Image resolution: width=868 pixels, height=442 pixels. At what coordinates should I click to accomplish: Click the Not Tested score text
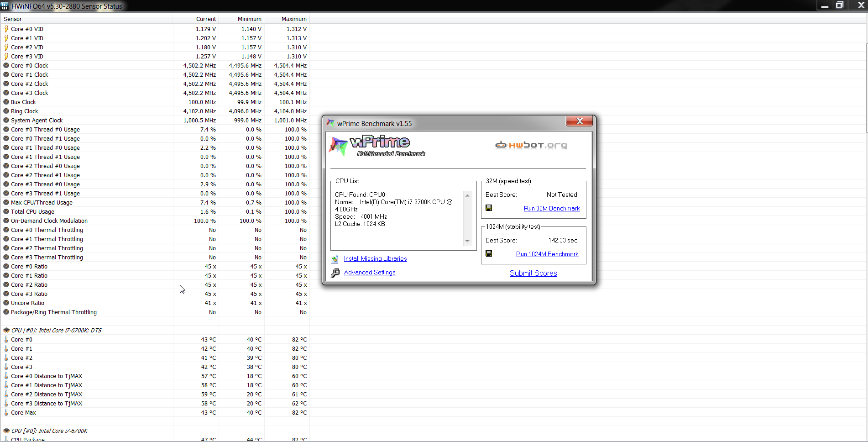[562, 195]
